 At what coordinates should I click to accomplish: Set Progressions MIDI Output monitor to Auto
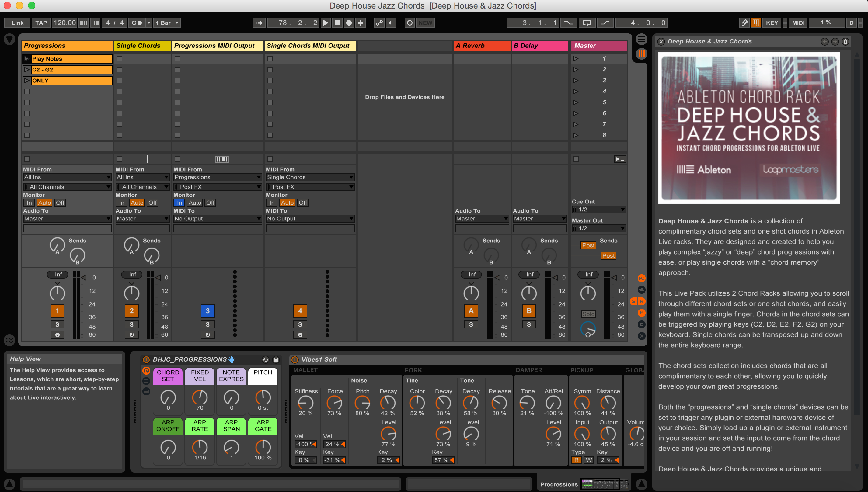(195, 203)
